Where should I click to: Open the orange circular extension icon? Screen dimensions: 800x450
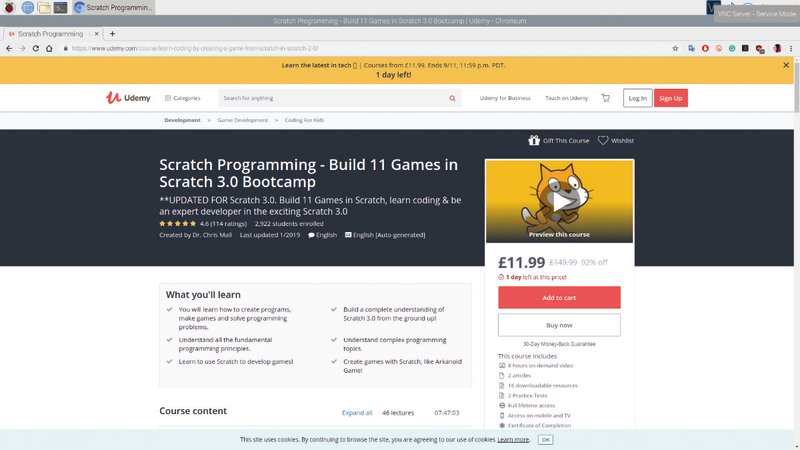click(x=718, y=48)
